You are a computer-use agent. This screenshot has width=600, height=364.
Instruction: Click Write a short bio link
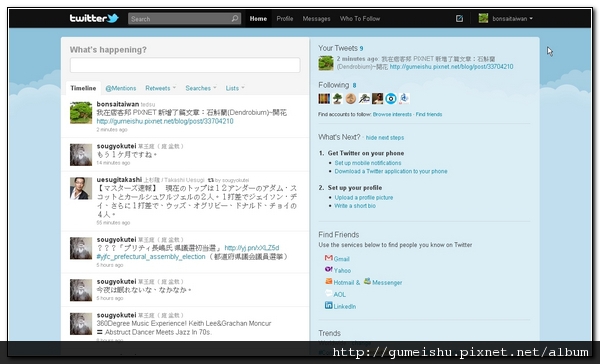355,206
